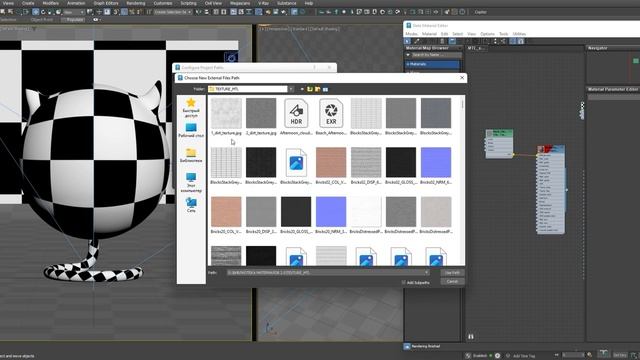This screenshot has height=360, width=640.
Task: Switch to the Populate ribbon tab
Action: (x=74, y=20)
